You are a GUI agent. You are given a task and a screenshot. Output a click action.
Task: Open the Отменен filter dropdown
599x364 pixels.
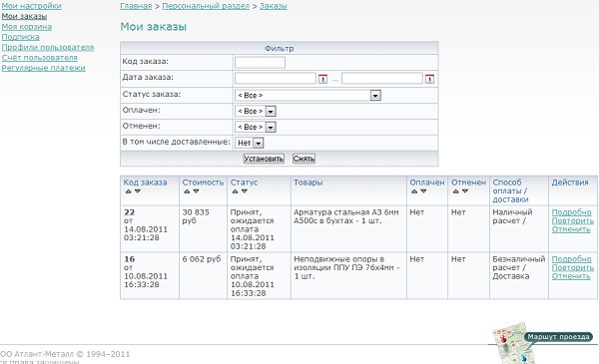click(256, 127)
